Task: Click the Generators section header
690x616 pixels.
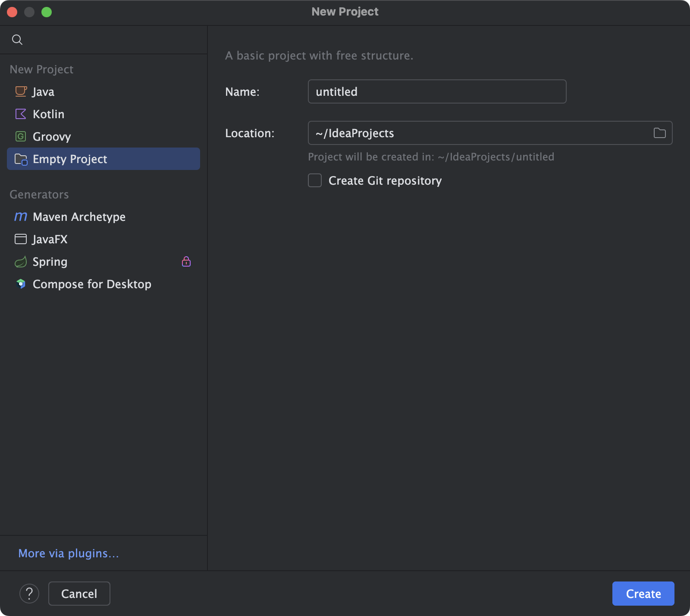Action: (x=39, y=195)
